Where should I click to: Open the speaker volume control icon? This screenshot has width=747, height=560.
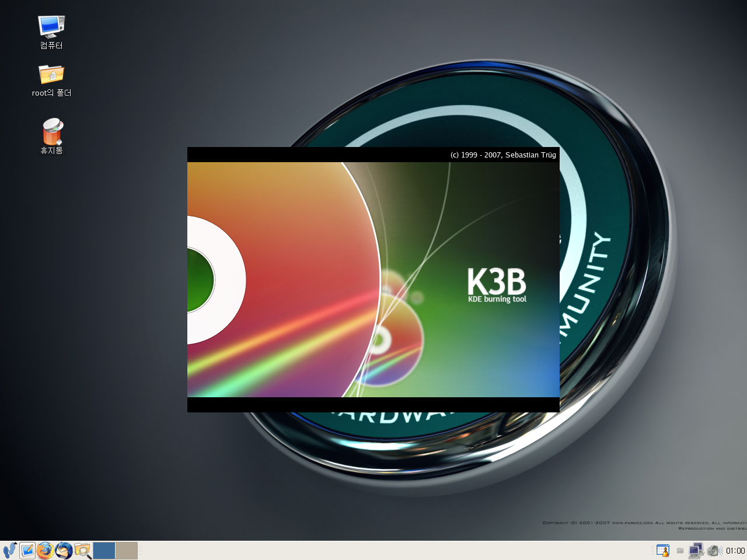pos(714,550)
